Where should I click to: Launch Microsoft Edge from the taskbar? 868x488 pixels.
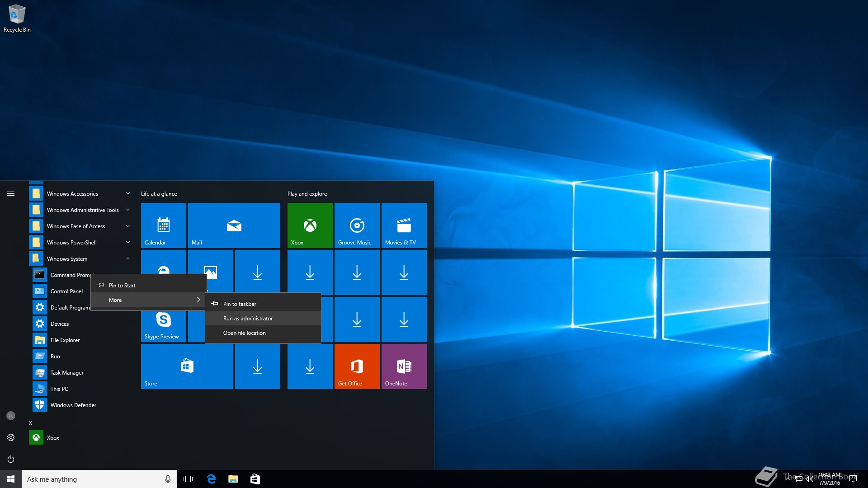211,479
